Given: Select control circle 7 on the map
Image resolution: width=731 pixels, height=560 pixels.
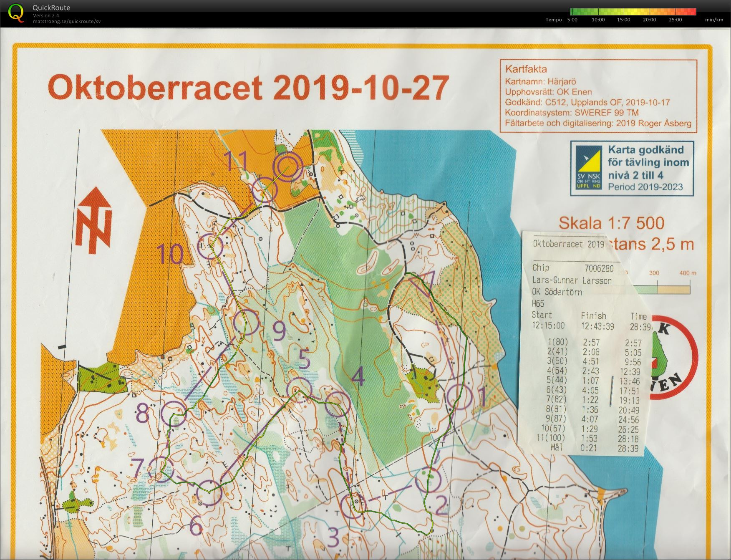Looking at the screenshot, I should point(161,470).
